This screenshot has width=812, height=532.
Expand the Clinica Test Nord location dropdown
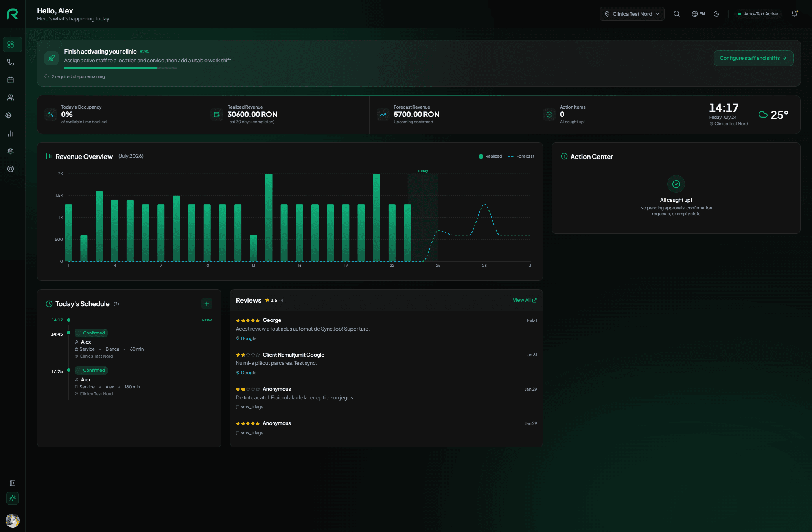coord(632,14)
